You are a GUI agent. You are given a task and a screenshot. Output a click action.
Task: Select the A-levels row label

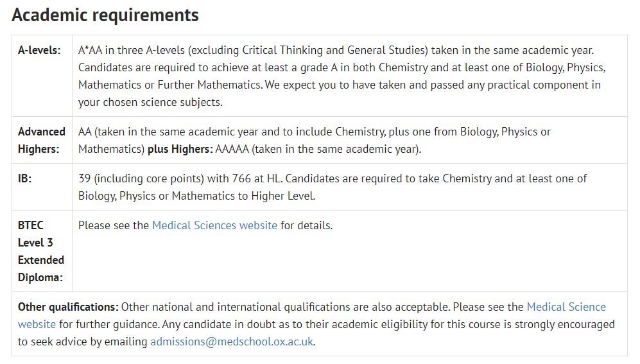coord(39,50)
